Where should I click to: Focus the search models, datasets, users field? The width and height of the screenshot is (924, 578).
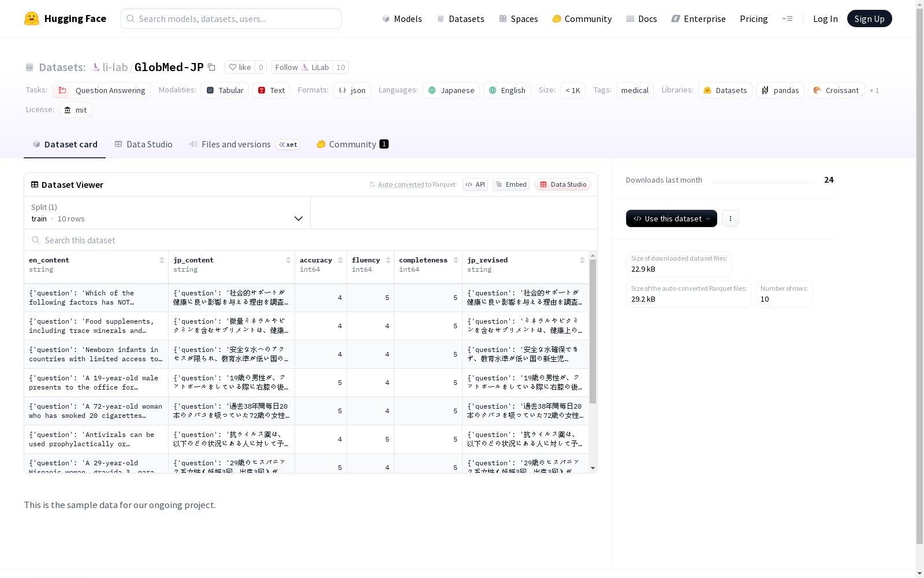tap(231, 18)
